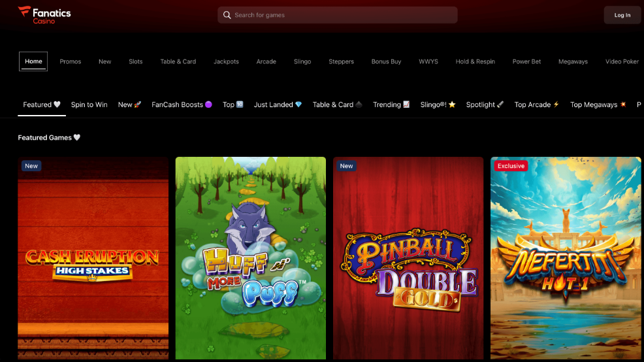The height and width of the screenshot is (362, 644).
Task: Select the Top Arcade tab
Action: 537,105
